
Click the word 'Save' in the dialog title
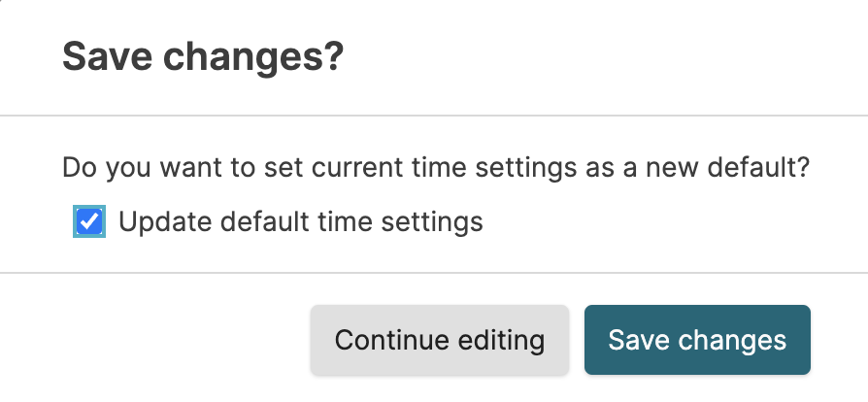(x=102, y=58)
